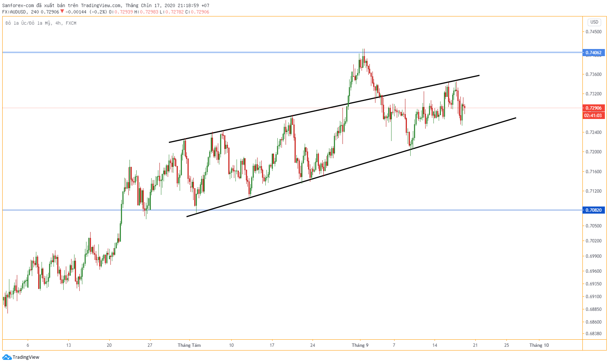609x364 pixels.
Task: Click the date label 14 on time axis
Action: click(x=435, y=345)
